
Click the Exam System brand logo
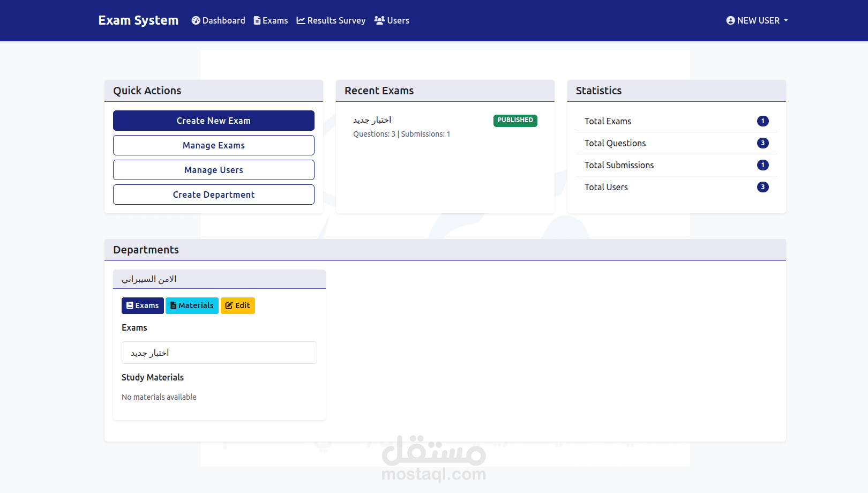[138, 20]
